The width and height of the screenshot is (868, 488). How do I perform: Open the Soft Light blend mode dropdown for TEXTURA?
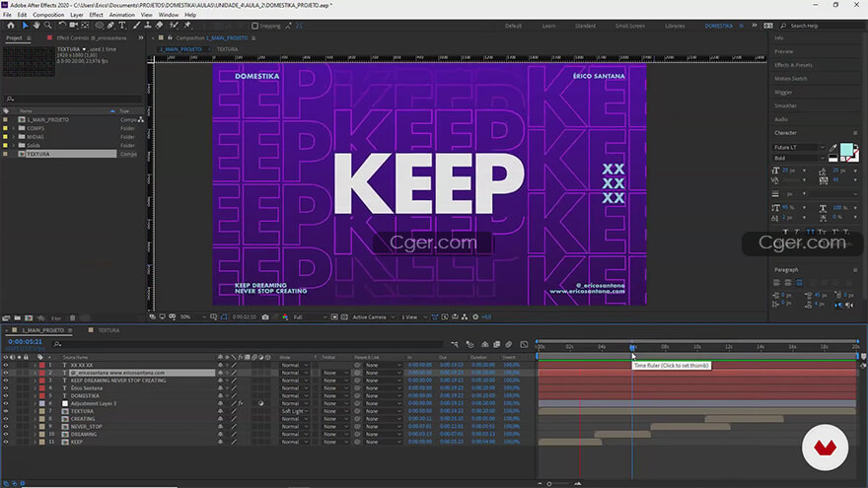click(x=295, y=411)
